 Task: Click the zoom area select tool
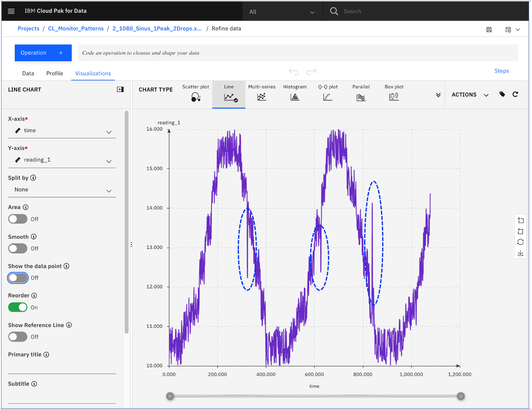521,221
